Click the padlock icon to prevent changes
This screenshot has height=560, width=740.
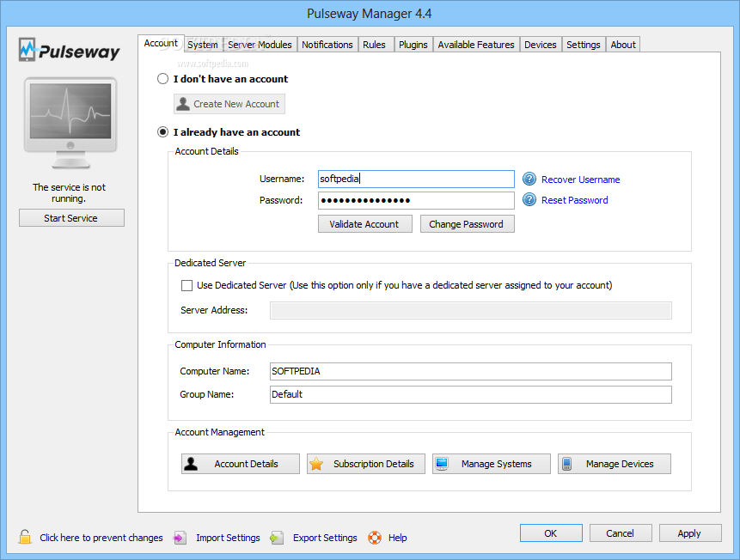tap(25, 537)
